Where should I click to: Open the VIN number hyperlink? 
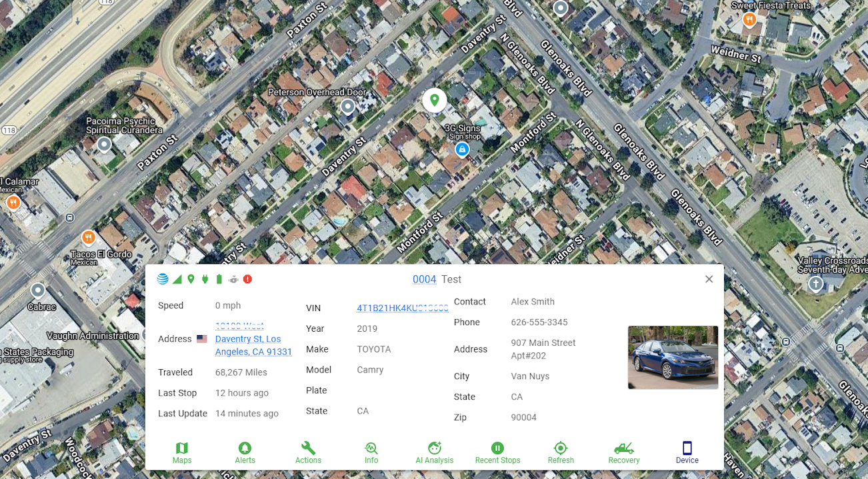402,308
